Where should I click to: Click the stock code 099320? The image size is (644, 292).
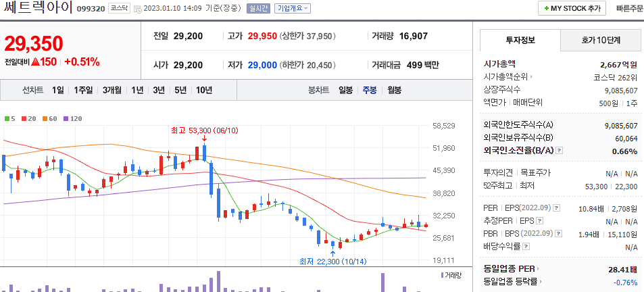point(91,9)
